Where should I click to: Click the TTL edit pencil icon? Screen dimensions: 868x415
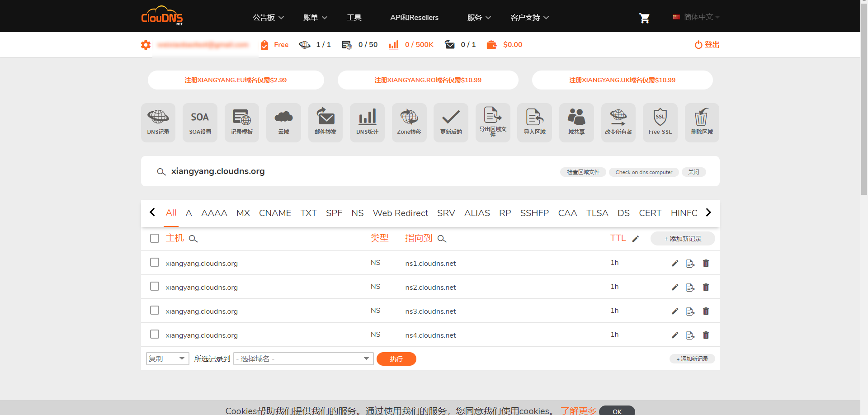pos(635,239)
